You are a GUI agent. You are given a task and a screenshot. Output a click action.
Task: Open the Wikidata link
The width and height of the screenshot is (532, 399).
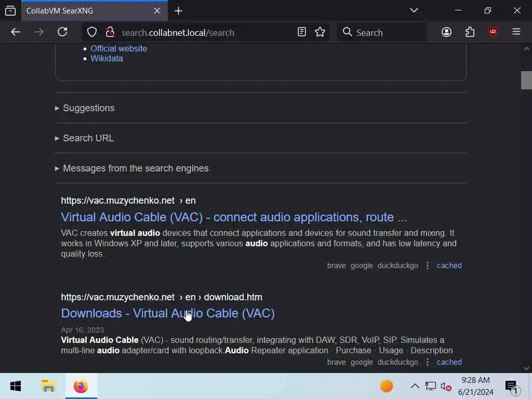click(x=107, y=58)
